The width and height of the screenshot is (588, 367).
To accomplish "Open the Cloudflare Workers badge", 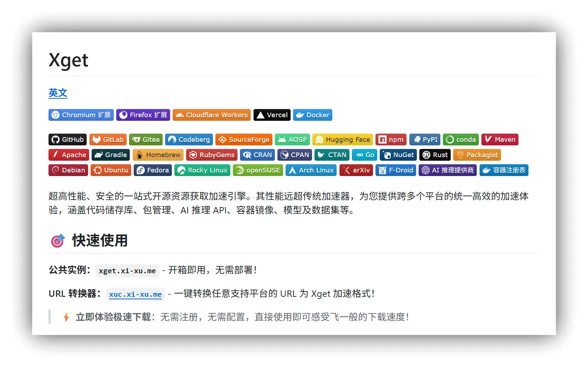I will (211, 115).
